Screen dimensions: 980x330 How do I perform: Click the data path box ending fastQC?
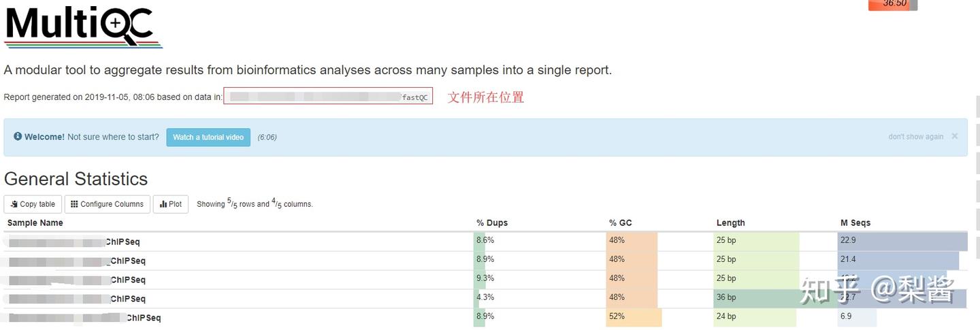(x=328, y=97)
